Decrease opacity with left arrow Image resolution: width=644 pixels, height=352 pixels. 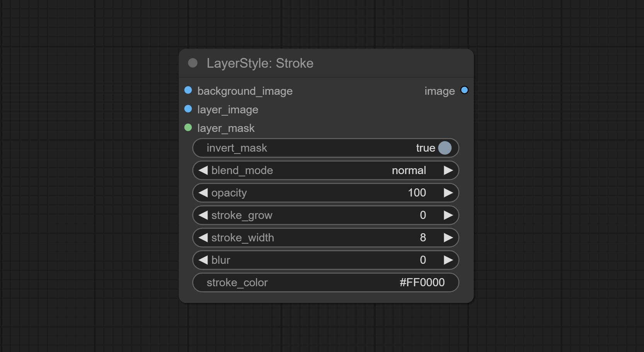pyautogui.click(x=203, y=193)
